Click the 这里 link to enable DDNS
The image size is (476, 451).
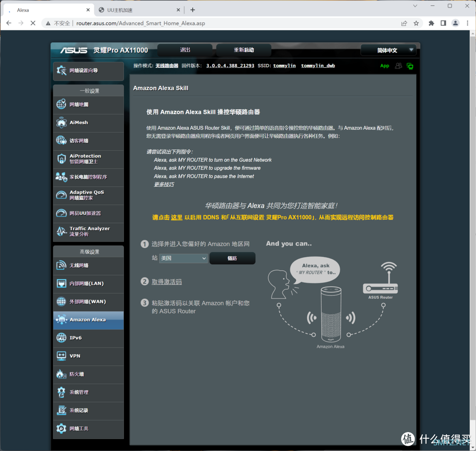[x=176, y=217]
